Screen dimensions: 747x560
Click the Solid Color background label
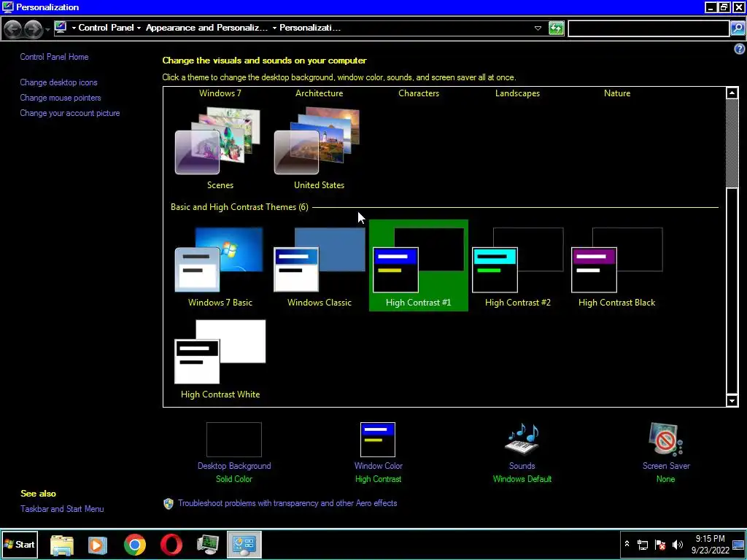coord(234,479)
